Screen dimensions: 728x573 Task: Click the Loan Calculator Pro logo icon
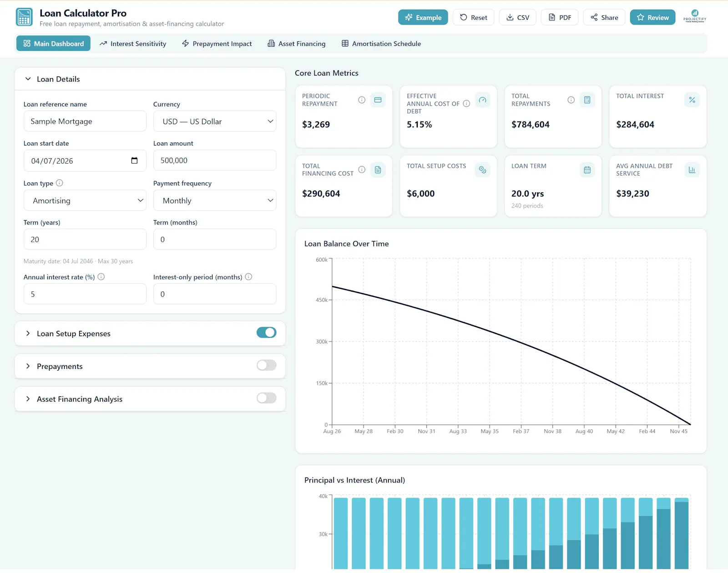click(x=24, y=17)
